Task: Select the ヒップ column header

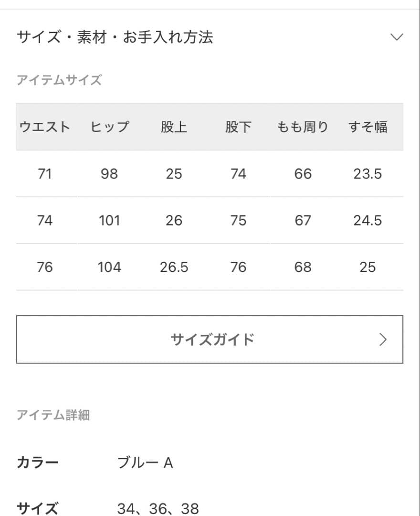Action: pyautogui.click(x=110, y=126)
